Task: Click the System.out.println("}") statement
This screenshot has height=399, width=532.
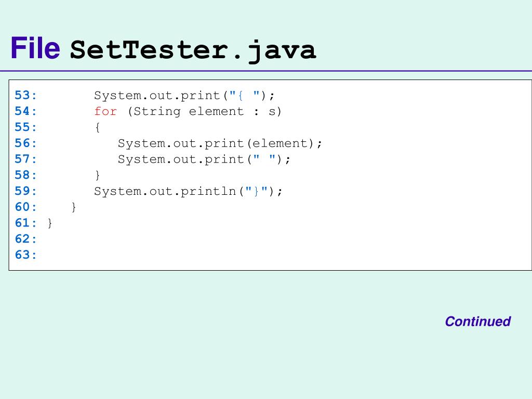Action: [x=189, y=191]
